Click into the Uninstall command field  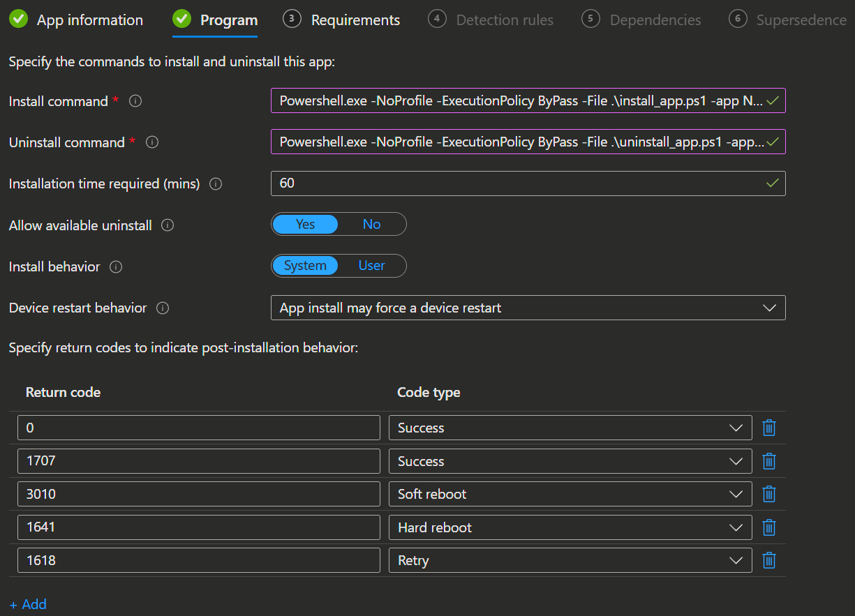[528, 142]
